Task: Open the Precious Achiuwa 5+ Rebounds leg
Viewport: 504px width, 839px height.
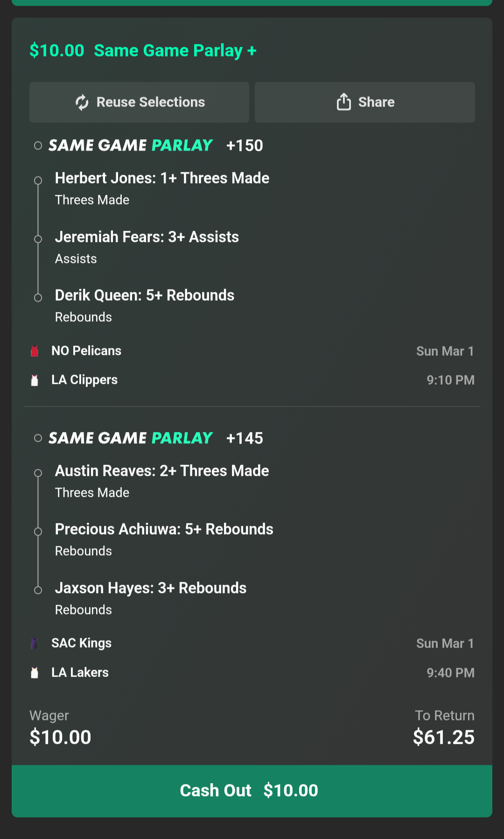Action: [x=164, y=529]
